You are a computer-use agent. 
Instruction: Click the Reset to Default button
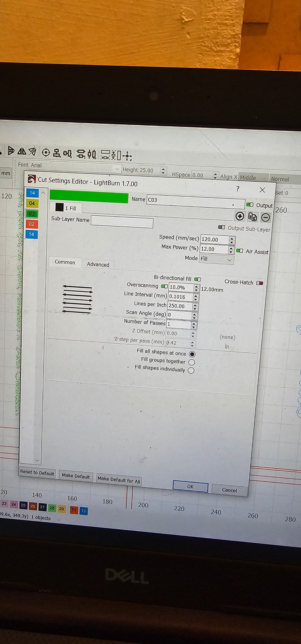tap(37, 473)
